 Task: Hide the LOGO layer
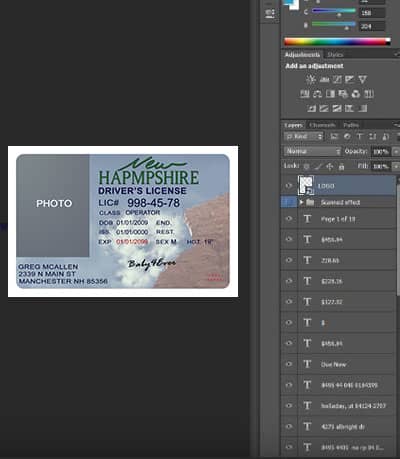(289, 186)
